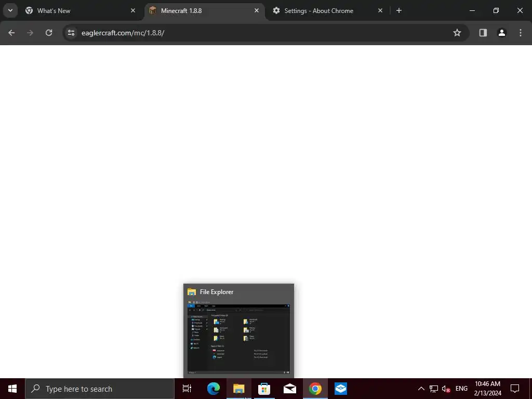Viewport: 532px width, 399px height.
Task: Restore down the Chrome window
Action: pyautogui.click(x=496, y=10)
